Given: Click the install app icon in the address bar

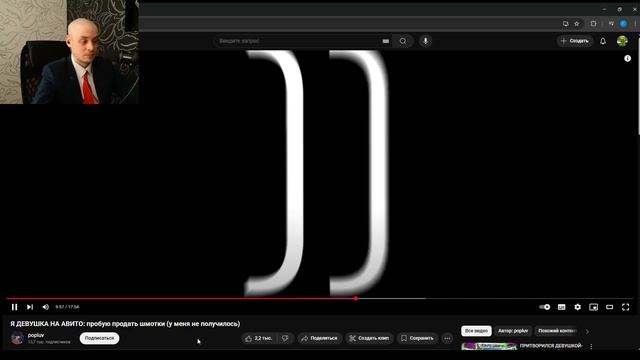Looking at the screenshot, I should (x=565, y=24).
